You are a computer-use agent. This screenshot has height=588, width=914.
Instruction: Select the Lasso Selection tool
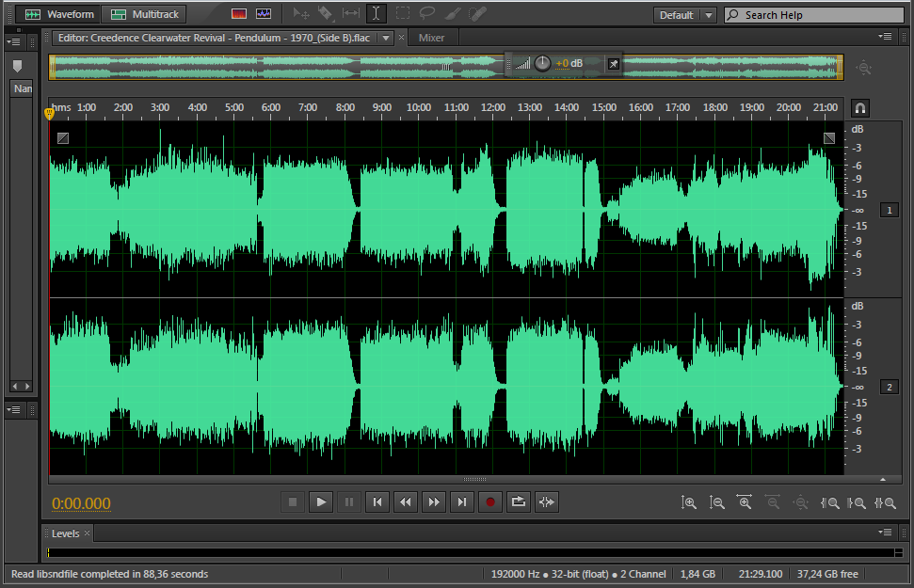(427, 13)
